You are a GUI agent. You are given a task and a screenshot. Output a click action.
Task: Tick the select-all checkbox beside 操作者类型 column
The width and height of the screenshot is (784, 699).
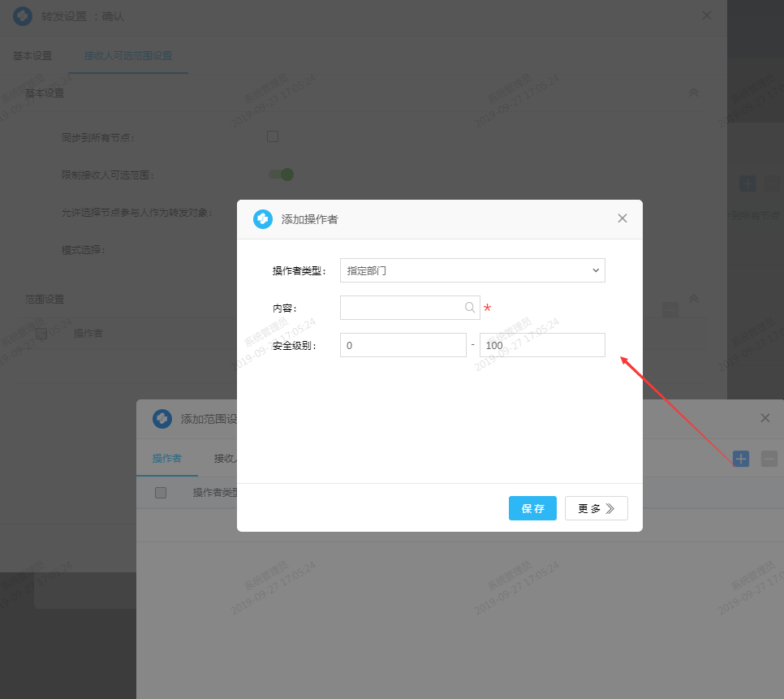coord(161,493)
